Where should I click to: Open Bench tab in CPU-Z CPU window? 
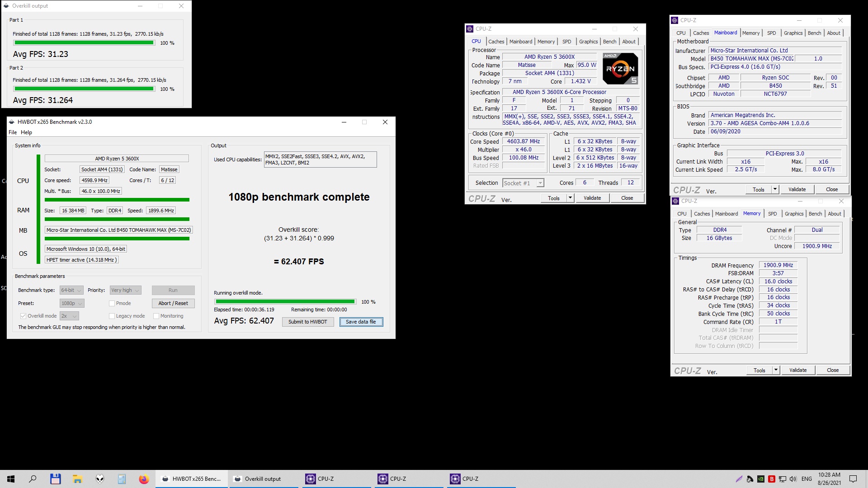point(609,42)
